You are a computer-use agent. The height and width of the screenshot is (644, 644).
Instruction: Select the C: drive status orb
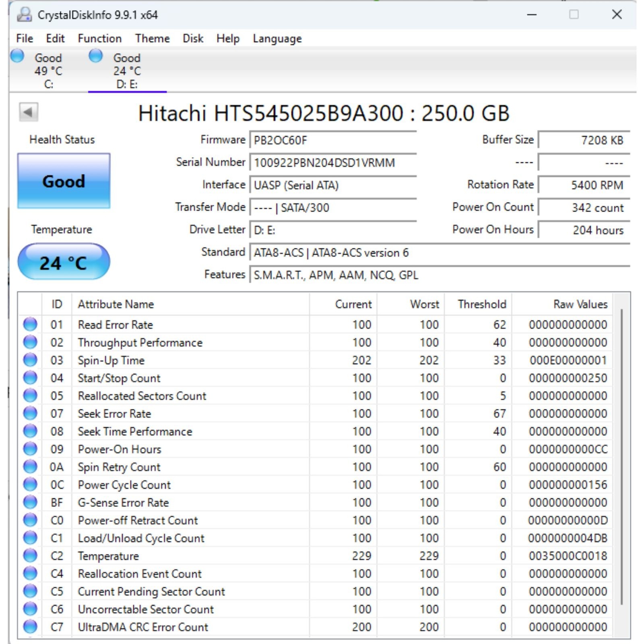[x=17, y=56]
